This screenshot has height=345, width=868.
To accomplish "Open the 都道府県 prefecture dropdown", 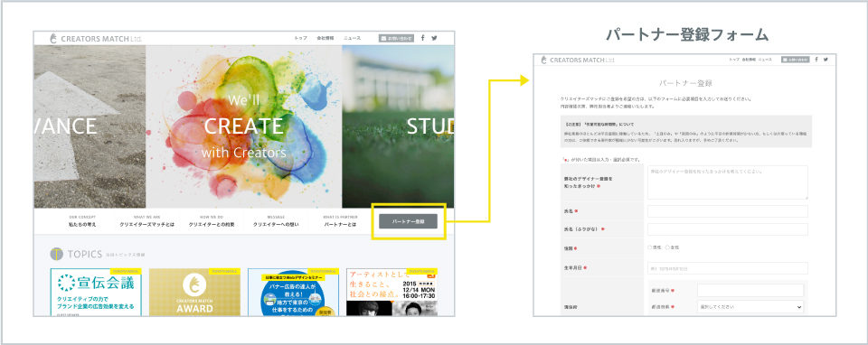I will tap(750, 307).
